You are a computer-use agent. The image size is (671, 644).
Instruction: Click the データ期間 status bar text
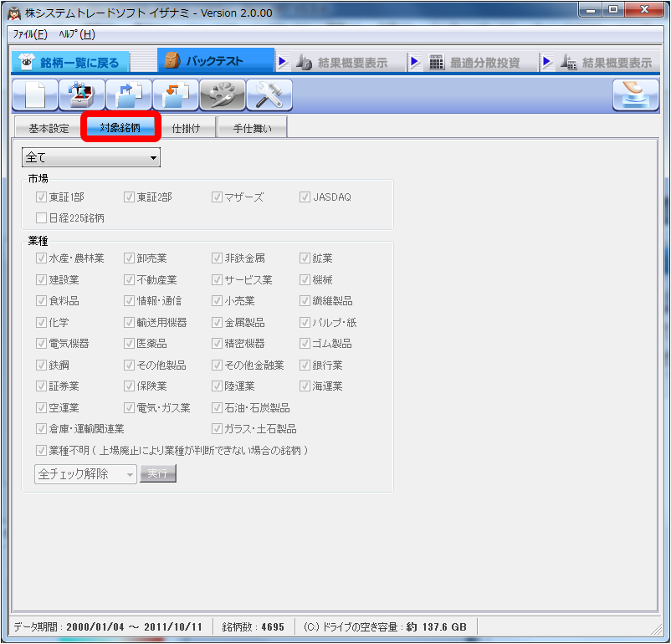click(107, 627)
